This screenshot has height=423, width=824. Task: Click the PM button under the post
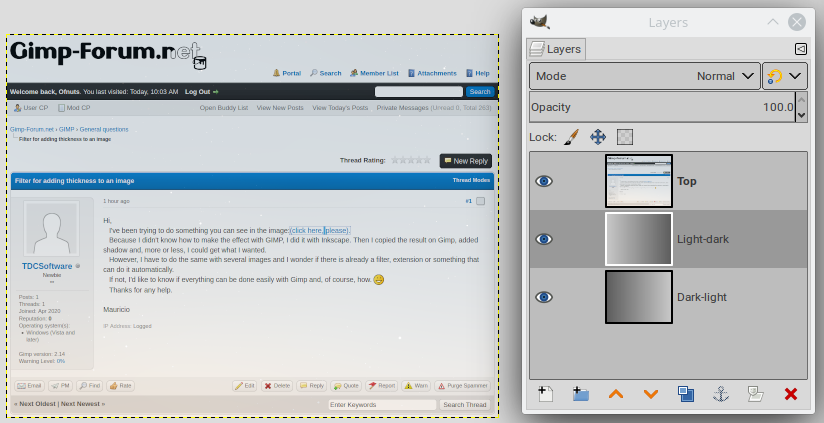60,386
